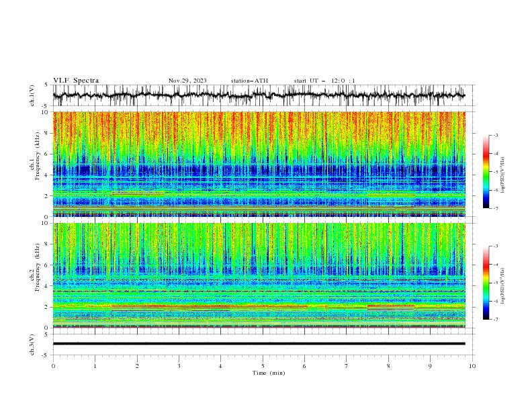Screen dimensions: 532x411
Task: Click time axis tick label "1"
Action: point(95,366)
